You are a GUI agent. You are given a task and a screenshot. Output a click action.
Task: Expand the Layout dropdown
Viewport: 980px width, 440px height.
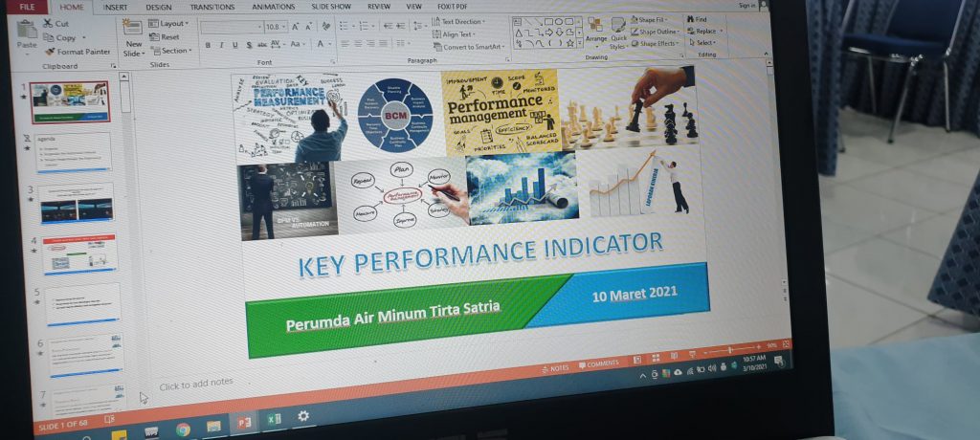(168, 23)
